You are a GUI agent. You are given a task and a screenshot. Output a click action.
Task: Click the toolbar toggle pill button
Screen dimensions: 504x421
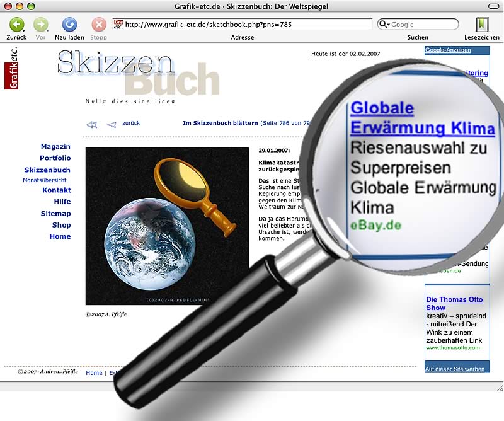coord(493,6)
